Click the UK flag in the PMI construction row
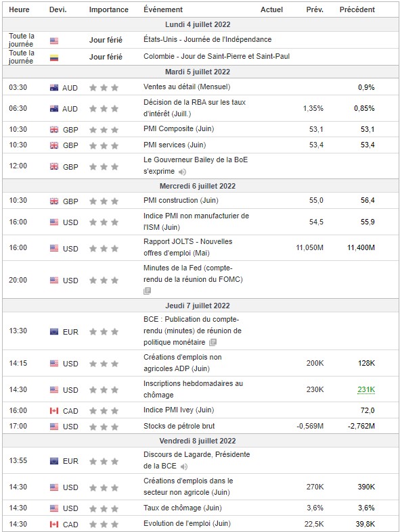The image size is (400, 532). pos(54,201)
